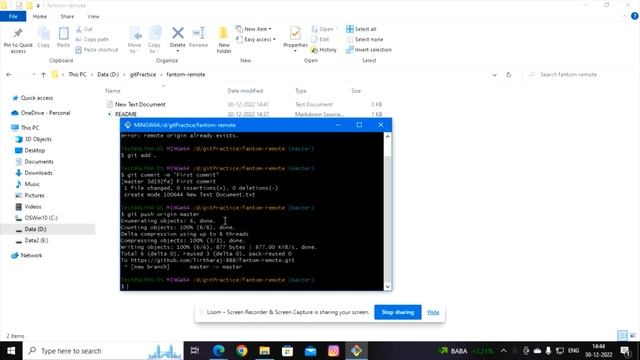Click the taskbar search box
The height and width of the screenshot is (360, 640).
[103, 351]
